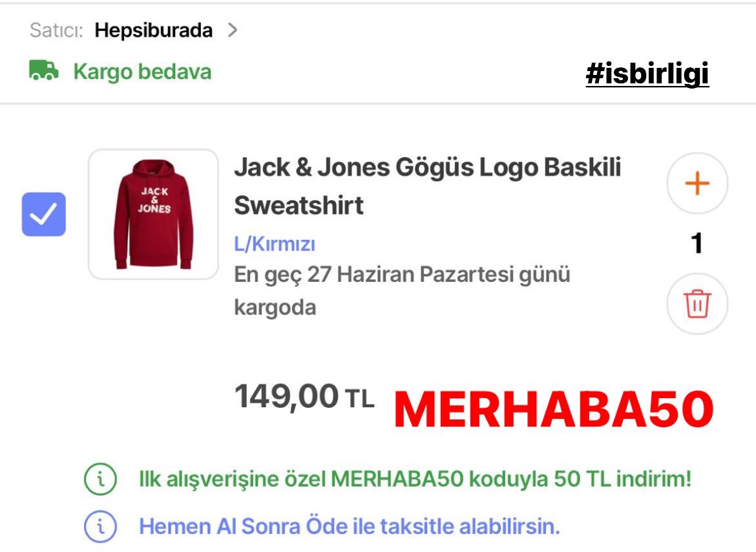Click the 149,00 TL price
The height and width of the screenshot is (552, 756).
(x=304, y=397)
